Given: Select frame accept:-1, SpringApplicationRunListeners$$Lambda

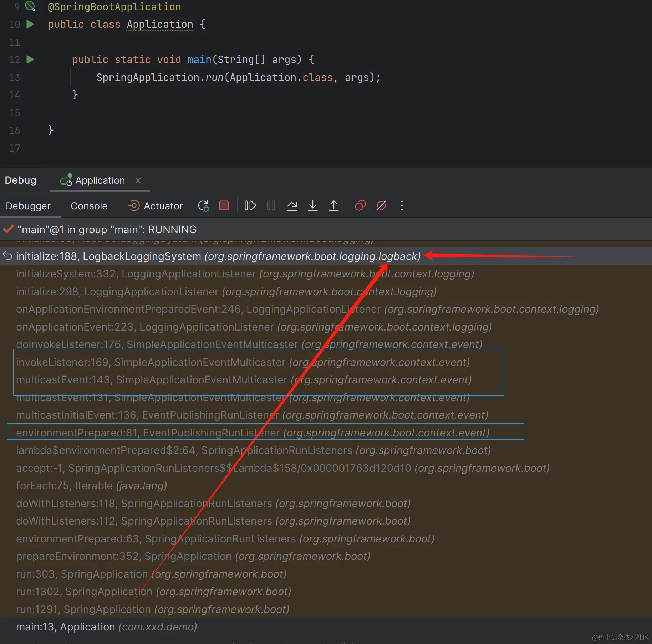Looking at the screenshot, I should 326,468.
